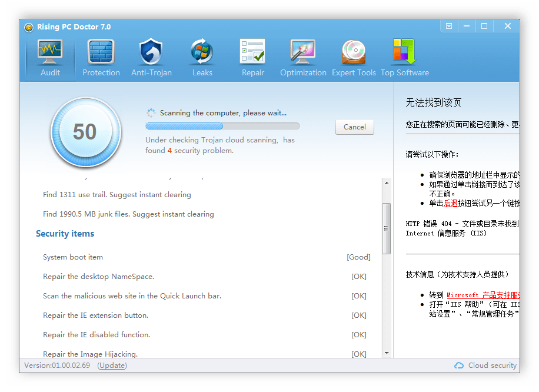
Task: Click the 'Security items' heading
Action: 65,234
